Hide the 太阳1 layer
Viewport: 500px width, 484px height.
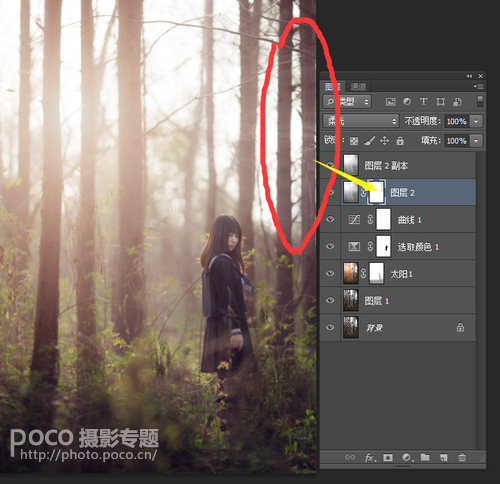click(330, 273)
